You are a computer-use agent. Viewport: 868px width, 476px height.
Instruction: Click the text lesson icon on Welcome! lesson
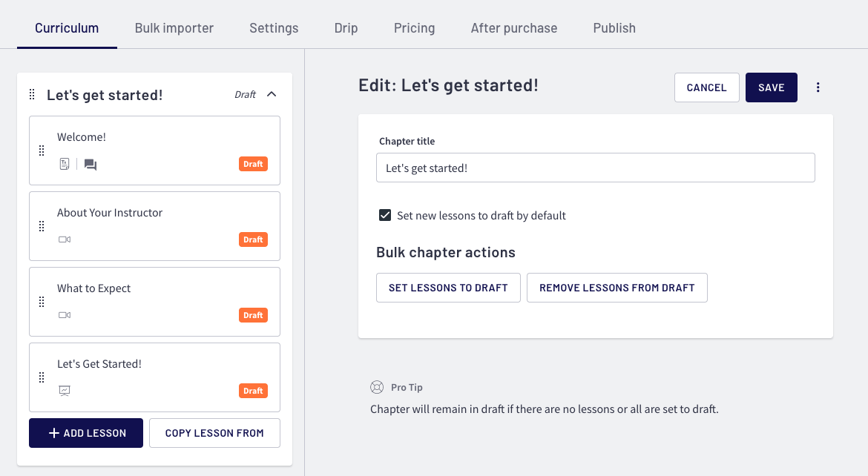pyautogui.click(x=65, y=164)
